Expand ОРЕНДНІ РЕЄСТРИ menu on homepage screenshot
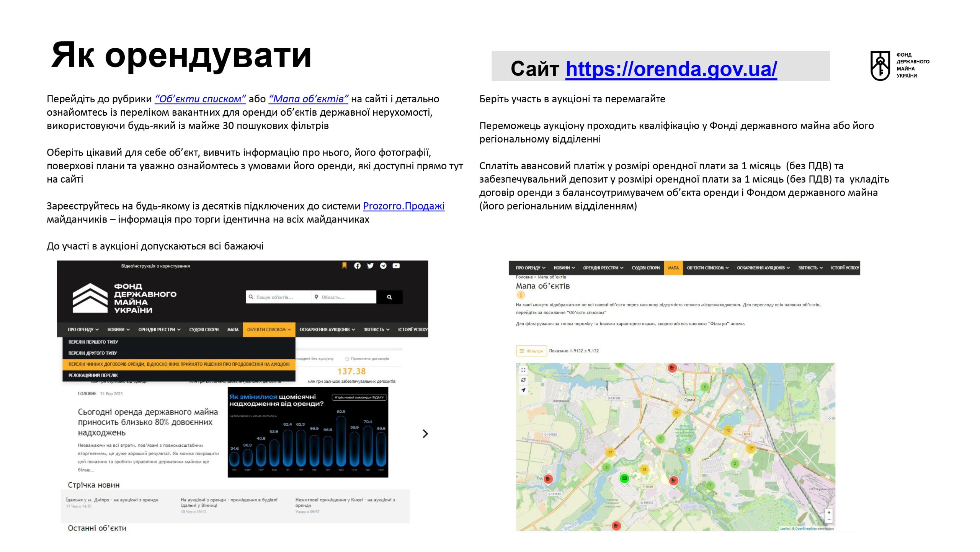This screenshot has width=980, height=552. [159, 329]
